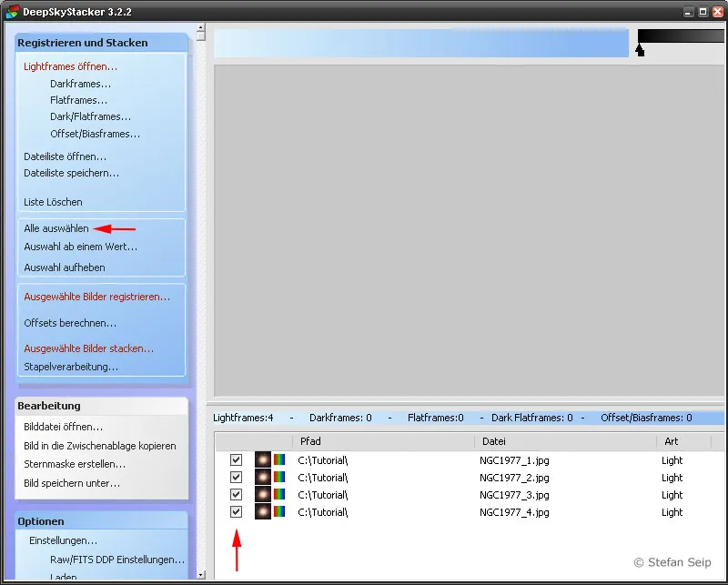Click the RGB color icon for NGC1977_2.jpg
The height and width of the screenshot is (585, 728).
tap(279, 477)
